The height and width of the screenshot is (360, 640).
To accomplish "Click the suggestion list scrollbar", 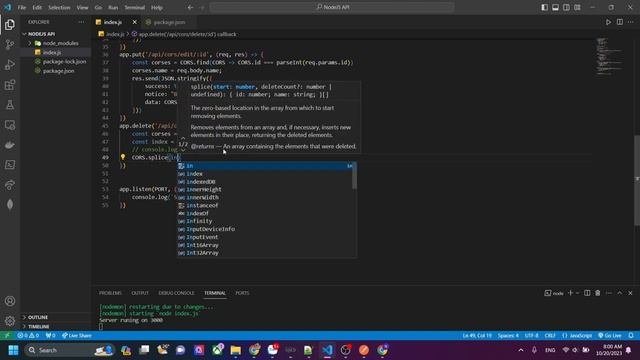I will tap(354, 176).
